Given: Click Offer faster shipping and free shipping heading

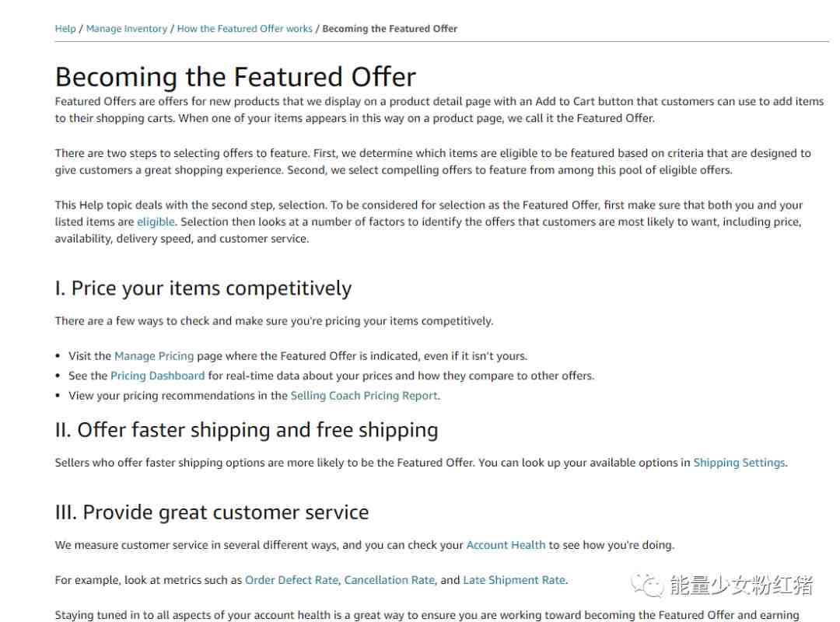Looking at the screenshot, I should coord(247,430).
